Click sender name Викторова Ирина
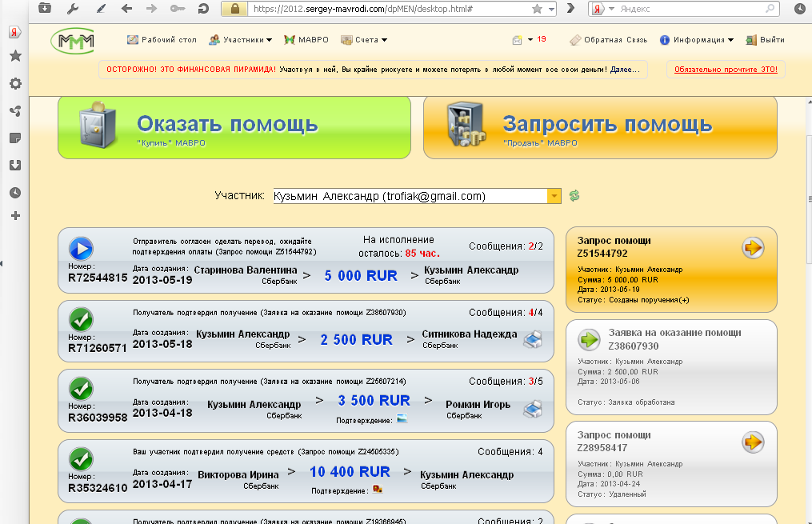The image size is (812, 524). [238, 475]
